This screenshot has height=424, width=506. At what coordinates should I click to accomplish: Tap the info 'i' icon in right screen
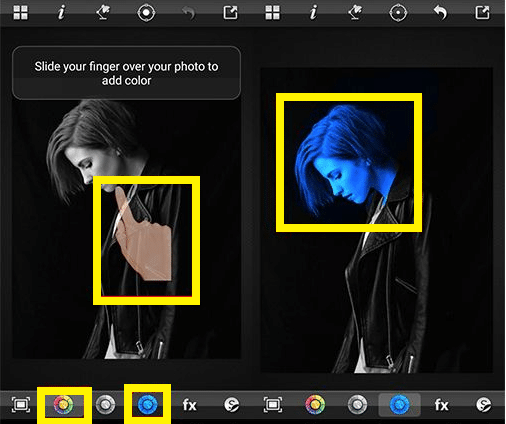tap(313, 13)
